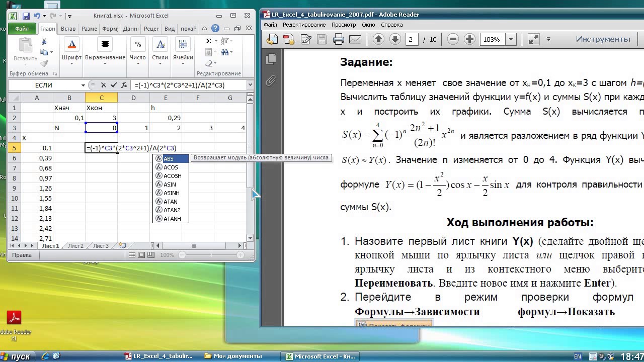Screen dimensions: 644x362
Task: Customize the Excel quick access toolbar dropdown
Action: pyautogui.click(x=69, y=17)
